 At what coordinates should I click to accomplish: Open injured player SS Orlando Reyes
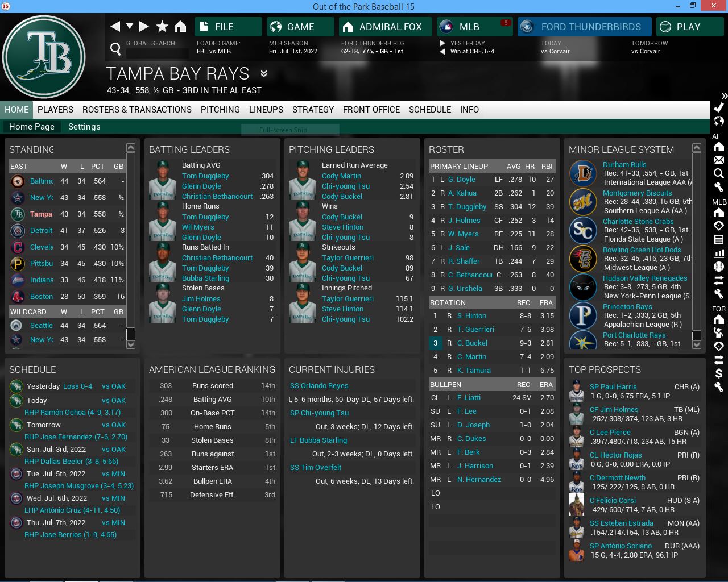[x=319, y=386]
